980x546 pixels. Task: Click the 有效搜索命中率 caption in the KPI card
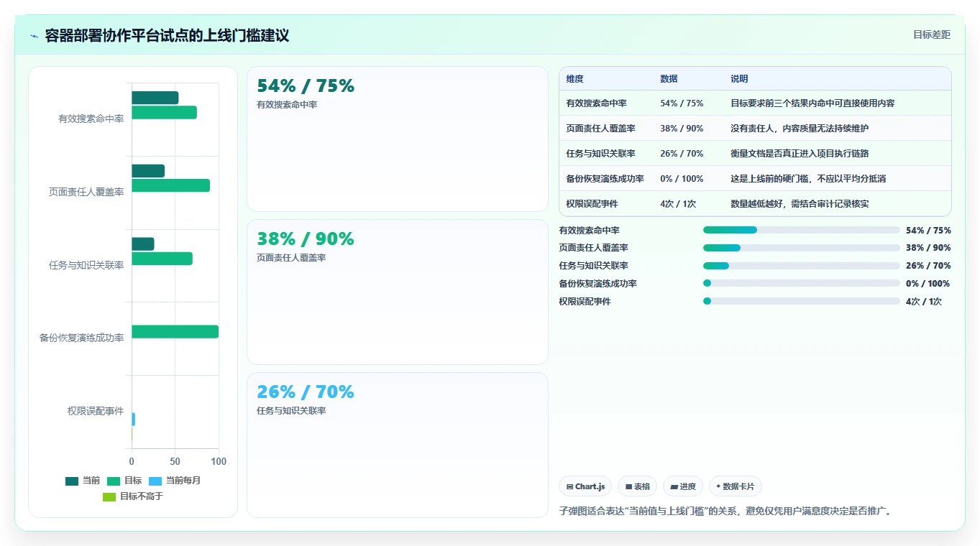pos(287,105)
